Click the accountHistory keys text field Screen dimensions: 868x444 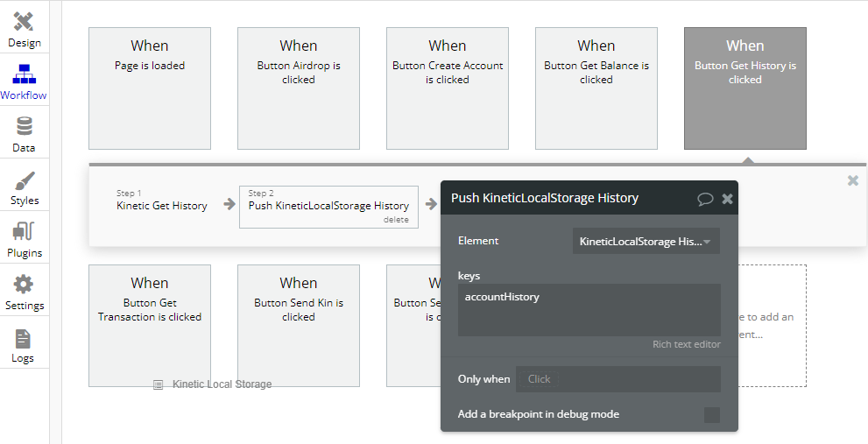coord(589,309)
